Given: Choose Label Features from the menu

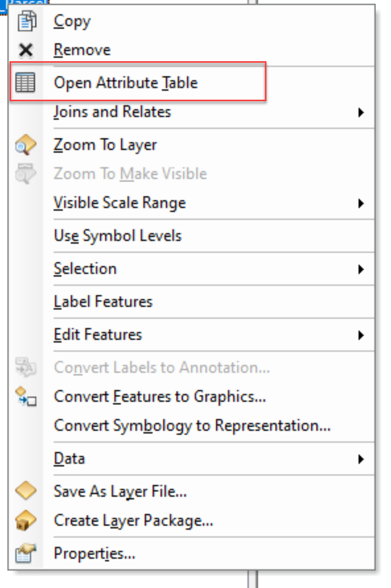Looking at the screenshot, I should click(103, 302).
